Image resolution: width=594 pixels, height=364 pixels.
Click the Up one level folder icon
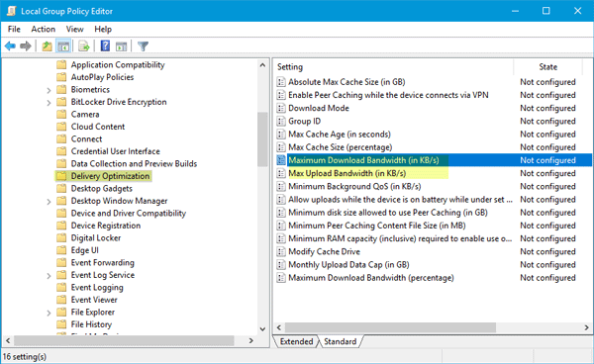pyautogui.click(x=47, y=46)
